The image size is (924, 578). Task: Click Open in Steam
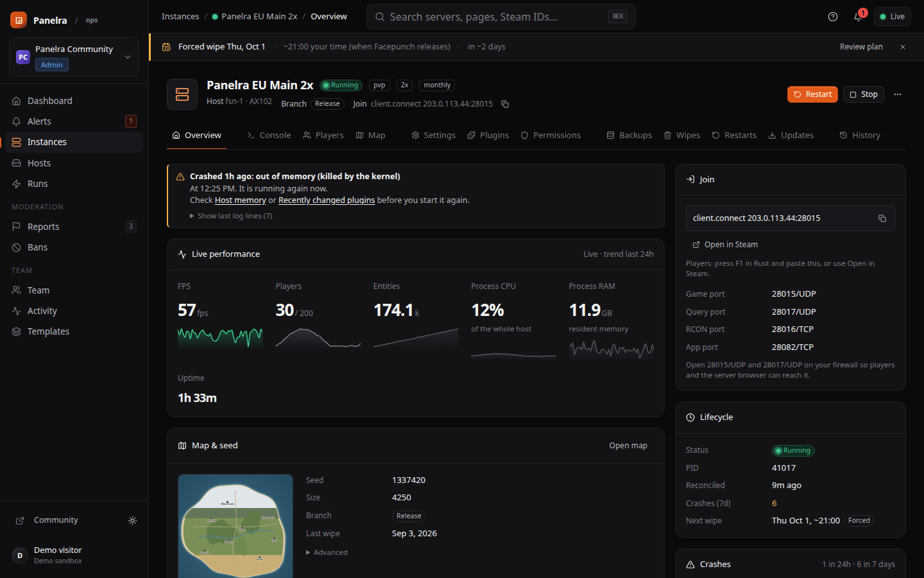tap(725, 245)
